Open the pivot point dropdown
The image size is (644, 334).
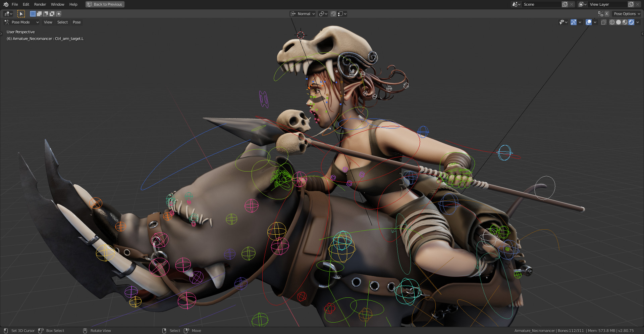click(323, 14)
